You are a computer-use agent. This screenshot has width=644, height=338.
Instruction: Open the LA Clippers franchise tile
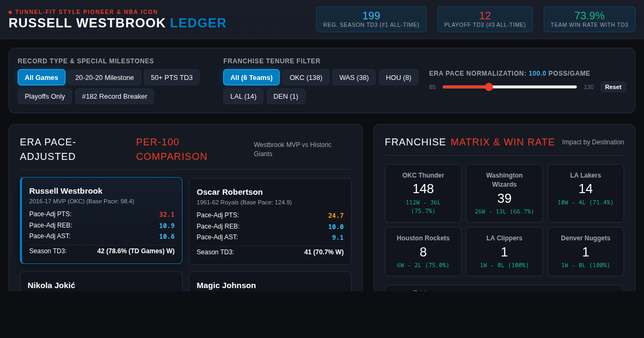click(504, 252)
